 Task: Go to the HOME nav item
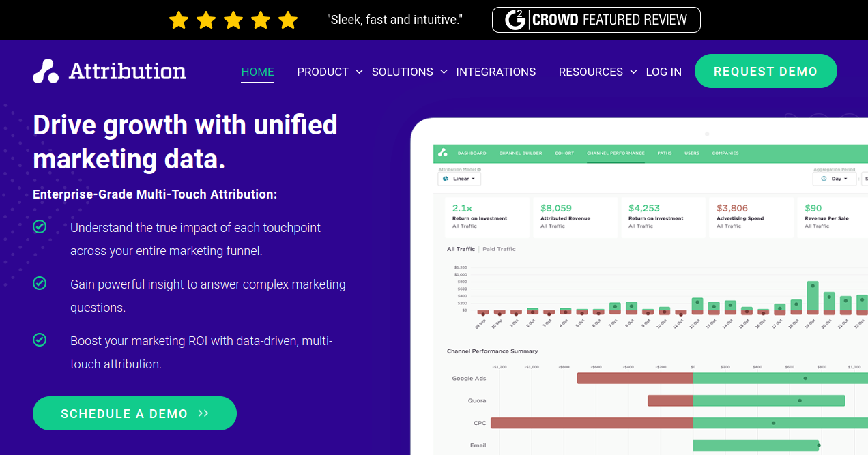pyautogui.click(x=257, y=72)
